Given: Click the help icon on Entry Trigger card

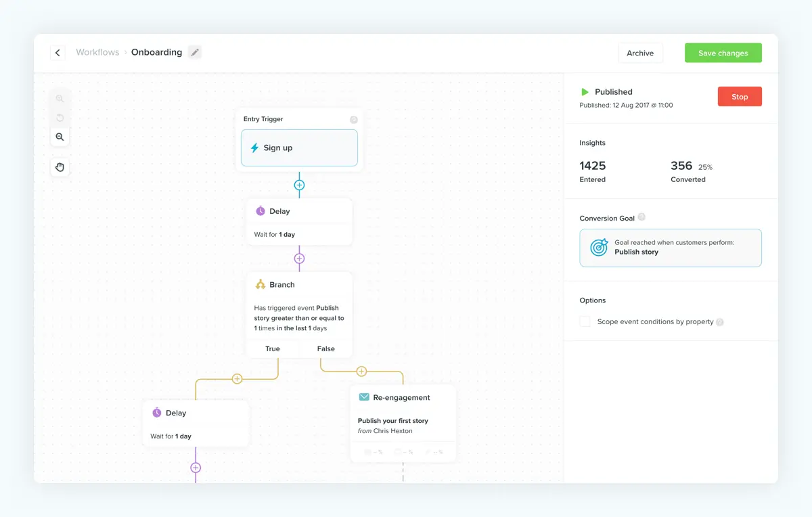Looking at the screenshot, I should [x=353, y=118].
